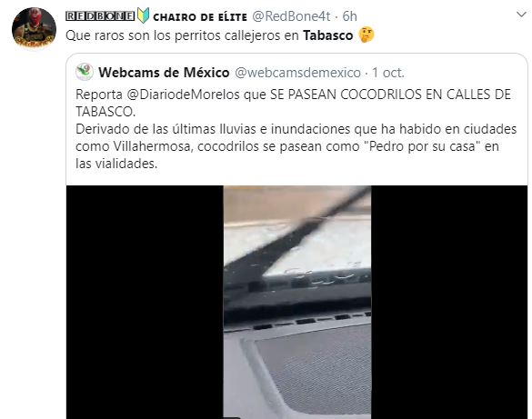Open RedBone's profile avatar picture
The height and width of the screenshot is (419, 532).
pos(34,28)
